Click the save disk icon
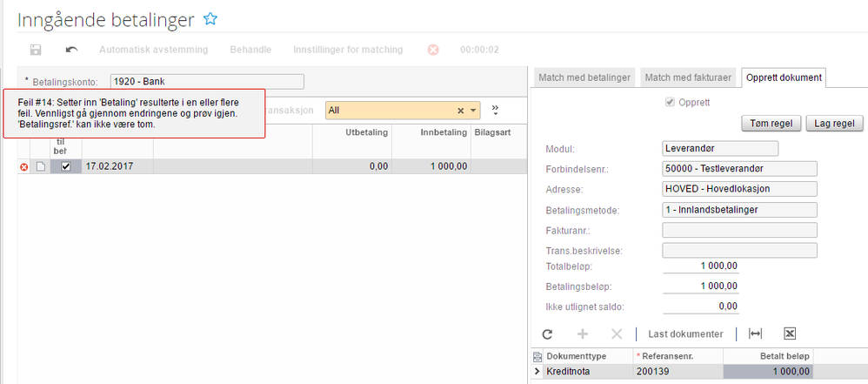The height and width of the screenshot is (384, 868). click(36, 50)
